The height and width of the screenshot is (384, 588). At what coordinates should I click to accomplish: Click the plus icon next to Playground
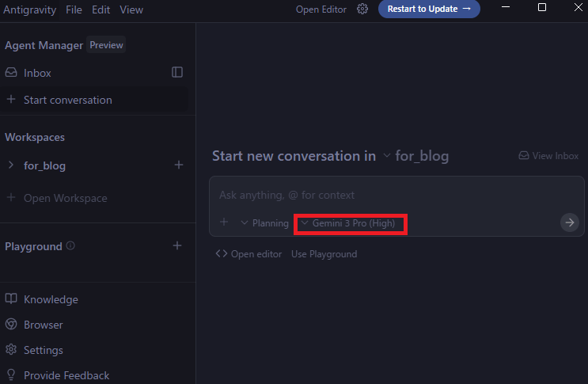click(x=177, y=246)
